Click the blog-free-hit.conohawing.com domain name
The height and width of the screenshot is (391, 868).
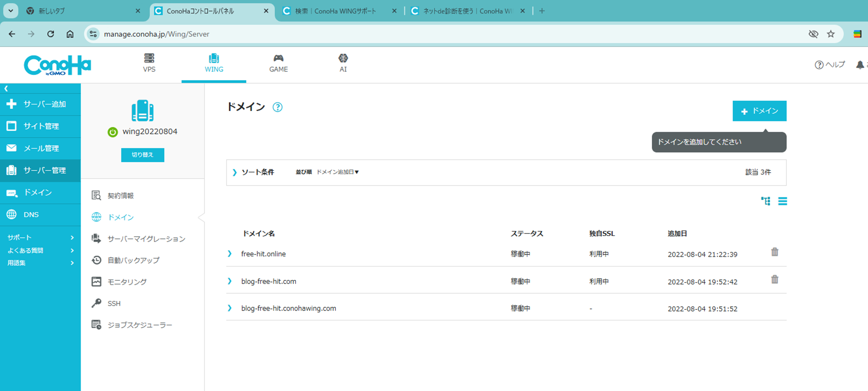coord(289,309)
